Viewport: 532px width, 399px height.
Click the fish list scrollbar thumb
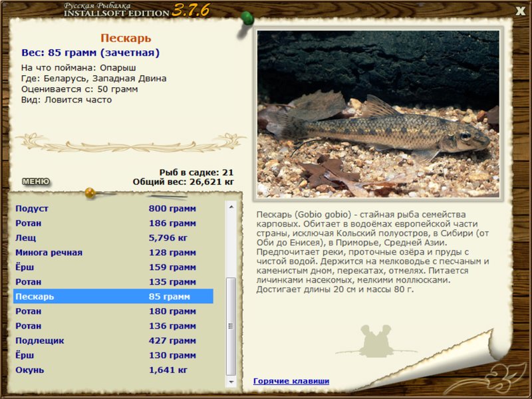tap(231, 326)
